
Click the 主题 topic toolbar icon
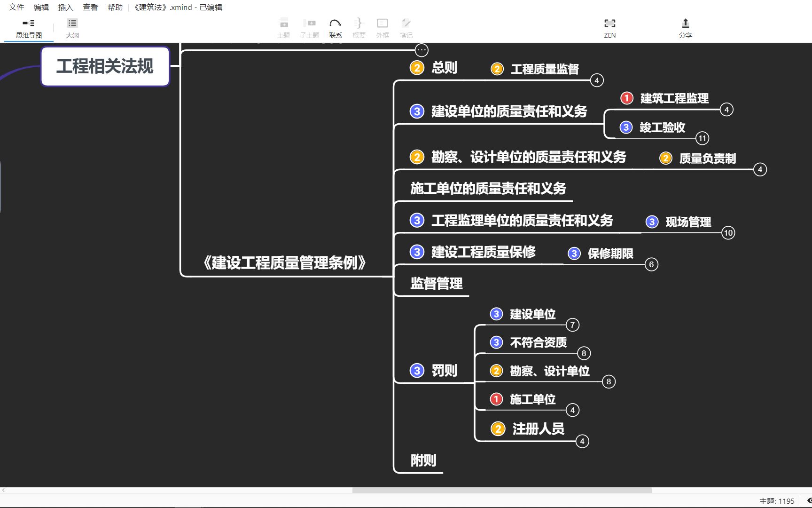(283, 28)
